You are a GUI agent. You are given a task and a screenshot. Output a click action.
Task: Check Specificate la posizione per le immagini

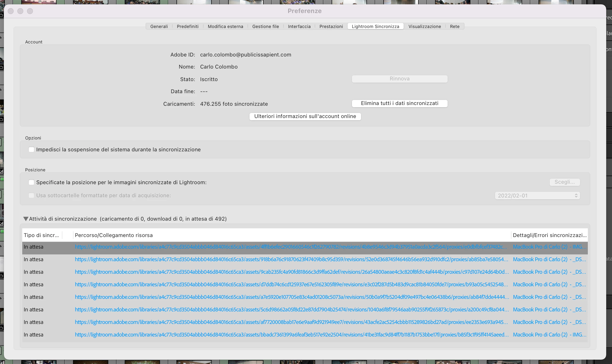[x=31, y=182]
